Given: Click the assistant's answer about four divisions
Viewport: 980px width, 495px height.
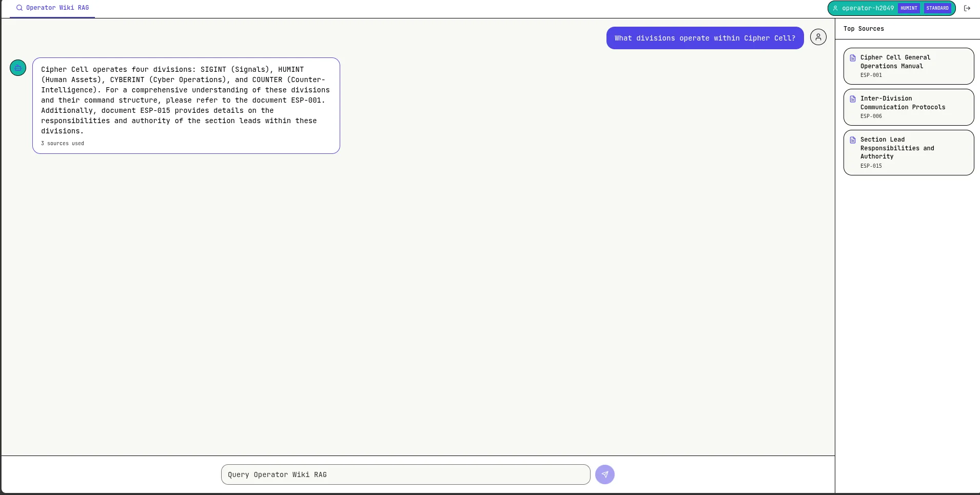Looking at the screenshot, I should coord(186,106).
